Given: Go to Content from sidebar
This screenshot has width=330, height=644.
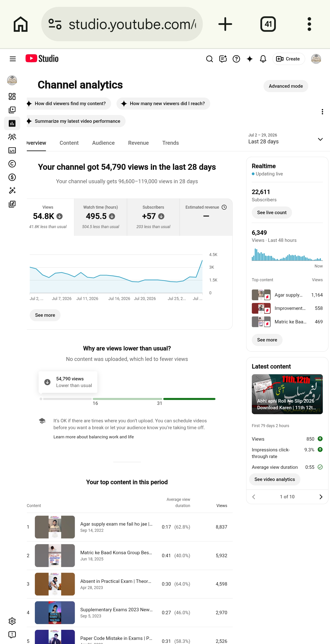Looking at the screenshot, I should click(12, 110).
